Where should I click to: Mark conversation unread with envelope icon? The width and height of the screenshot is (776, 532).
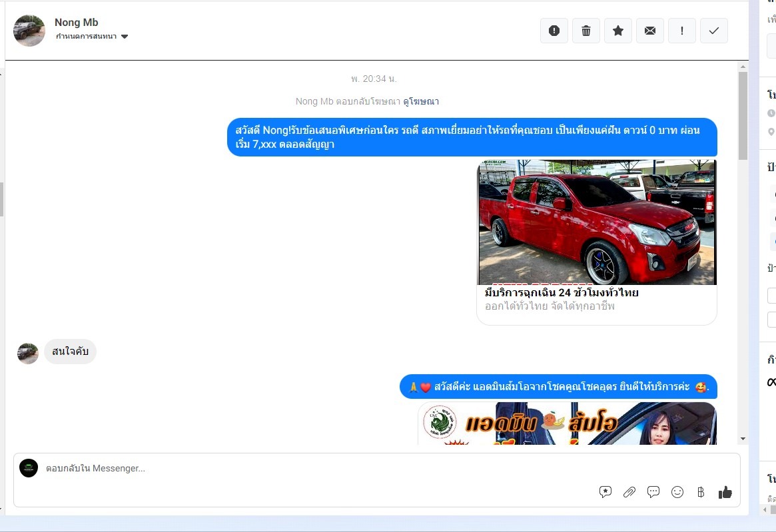pyautogui.click(x=650, y=31)
